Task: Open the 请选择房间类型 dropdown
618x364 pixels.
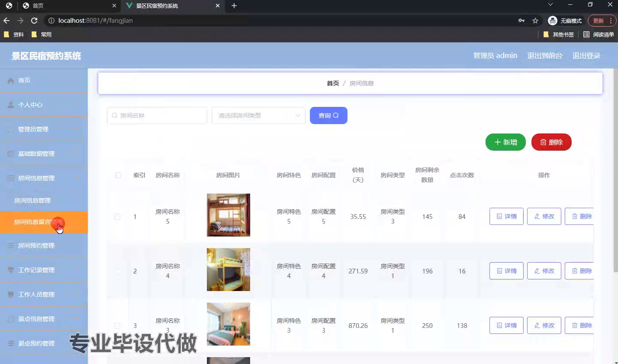Action: click(x=258, y=115)
